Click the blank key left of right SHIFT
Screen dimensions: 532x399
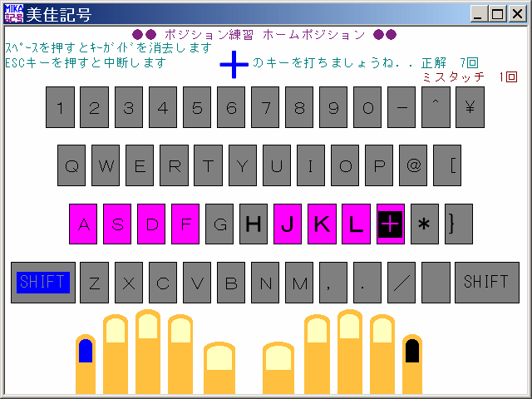tap(436, 283)
